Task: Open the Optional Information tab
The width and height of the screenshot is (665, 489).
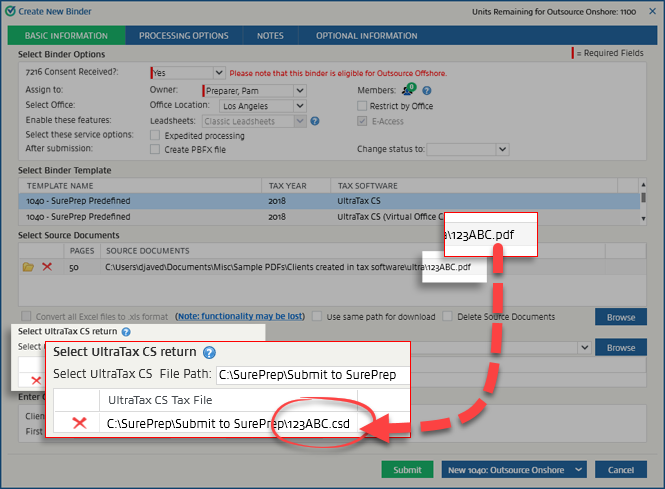Action: coord(366,36)
